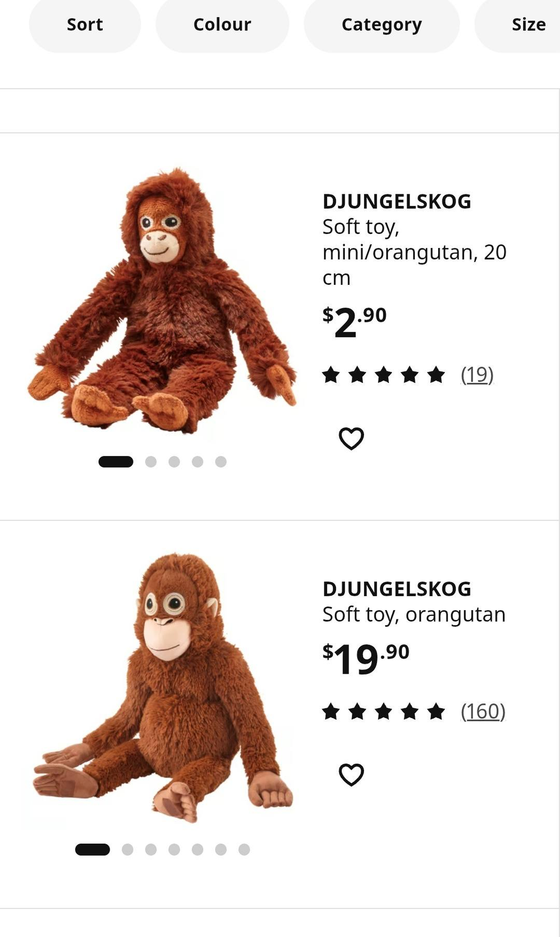
Task: Favourite the $2.90 mini orangutan toy
Action: click(x=351, y=438)
